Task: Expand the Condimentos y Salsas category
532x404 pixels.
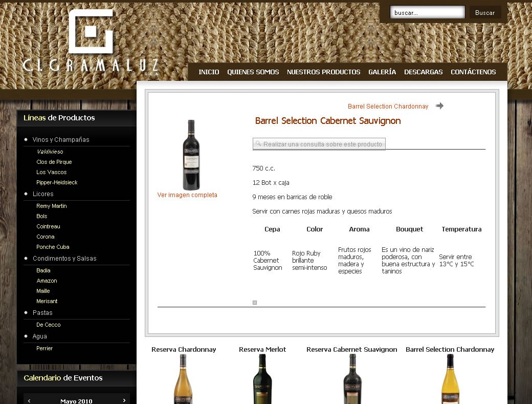Action: (x=64, y=259)
